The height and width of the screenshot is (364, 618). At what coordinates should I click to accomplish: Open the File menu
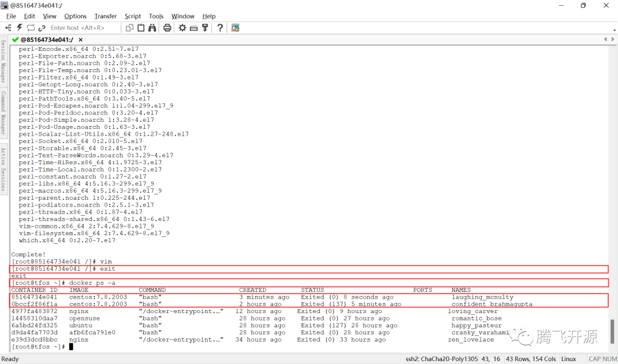click(x=11, y=16)
